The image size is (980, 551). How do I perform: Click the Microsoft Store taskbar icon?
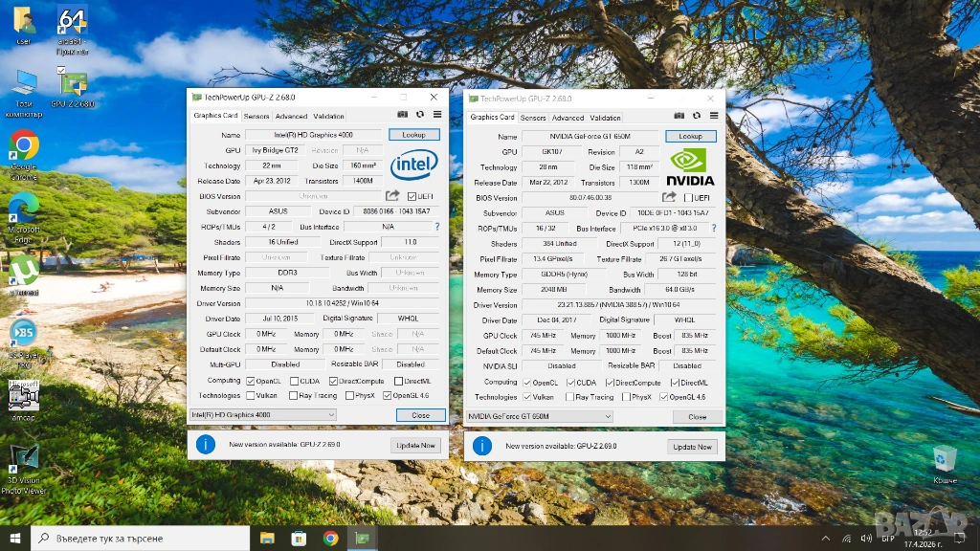(x=298, y=538)
